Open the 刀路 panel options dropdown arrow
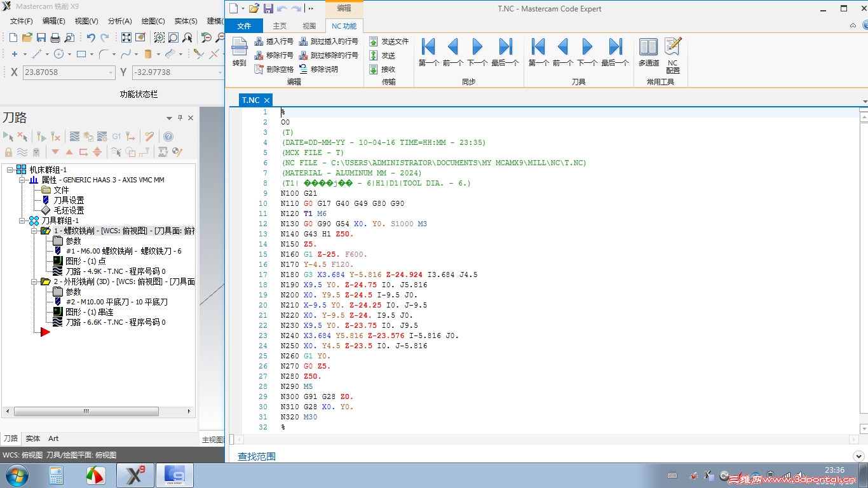The width and height of the screenshot is (868, 488). coord(169,118)
